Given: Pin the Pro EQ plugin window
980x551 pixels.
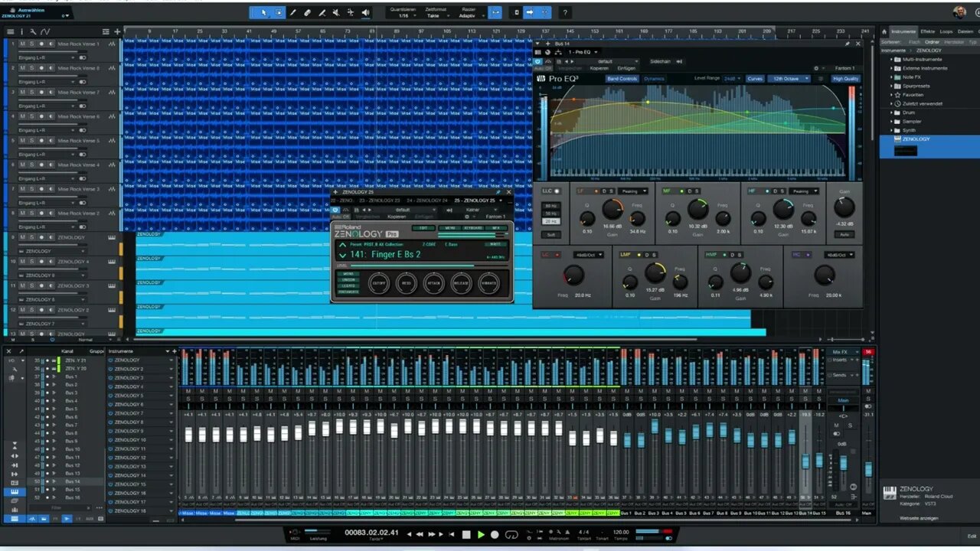Looking at the screenshot, I should pos(847,44).
